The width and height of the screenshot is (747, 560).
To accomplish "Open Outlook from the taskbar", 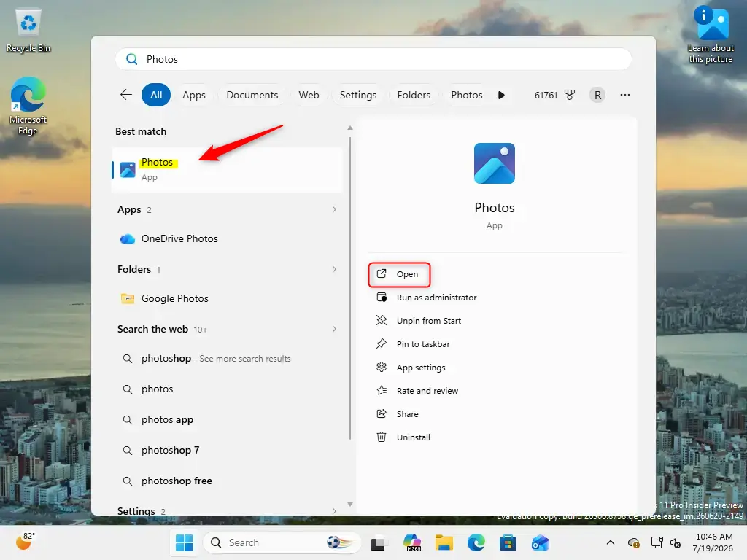I will tap(541, 542).
